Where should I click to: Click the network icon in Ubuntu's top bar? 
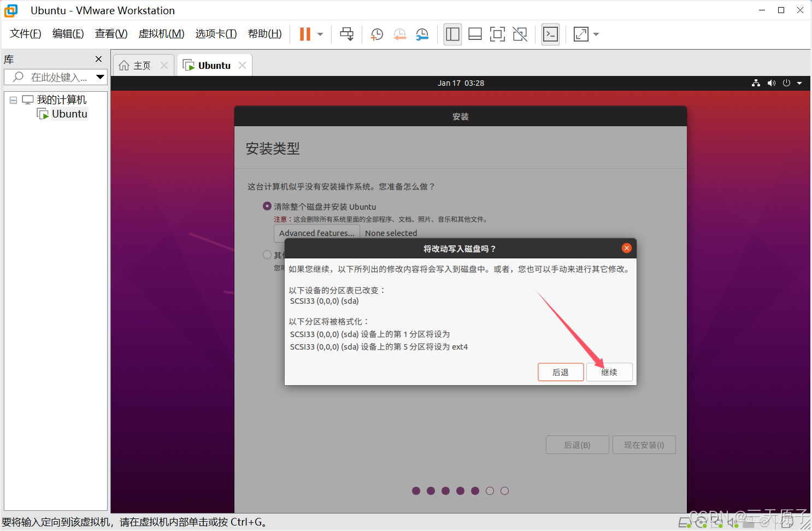[756, 83]
